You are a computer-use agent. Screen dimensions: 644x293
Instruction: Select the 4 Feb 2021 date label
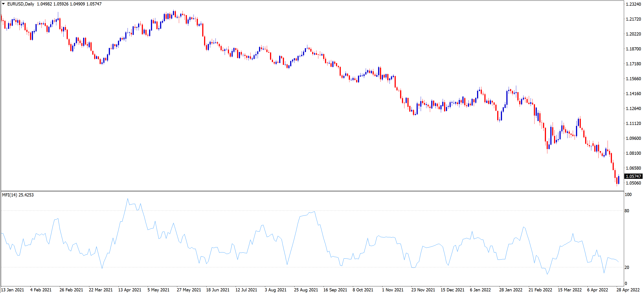tap(41, 290)
